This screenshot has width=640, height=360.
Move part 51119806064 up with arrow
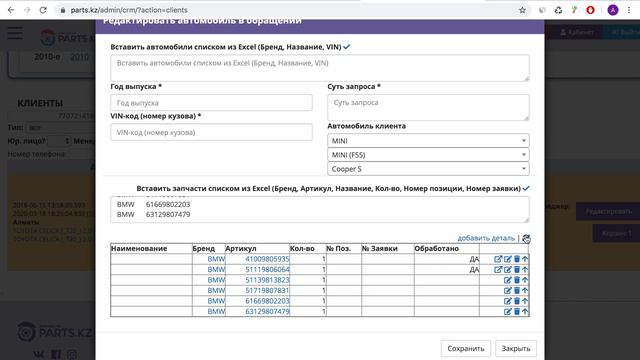[x=525, y=270]
